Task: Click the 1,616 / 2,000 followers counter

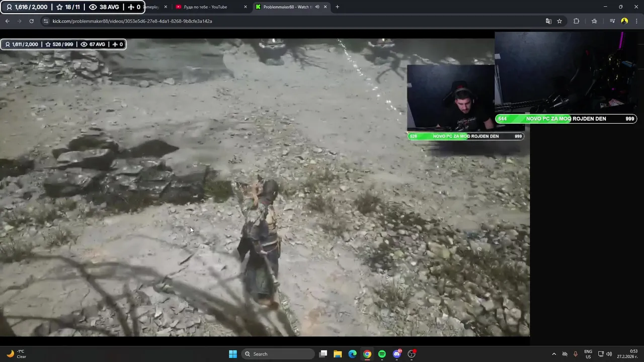Action: [27, 7]
